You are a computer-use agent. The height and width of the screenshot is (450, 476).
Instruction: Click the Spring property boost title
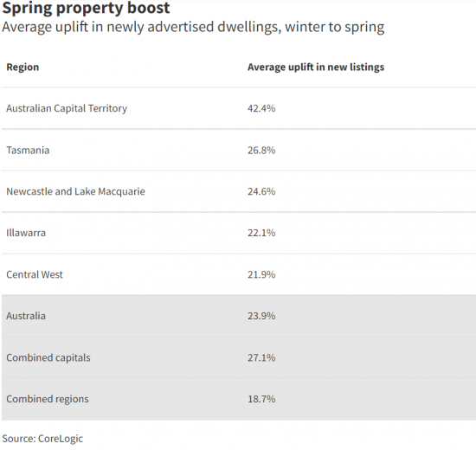(86, 8)
